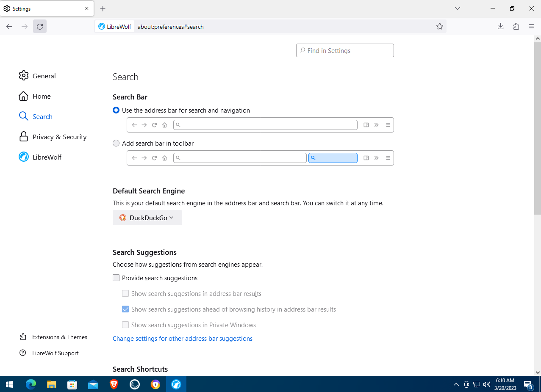Click 'Choose how suggestions from search engines appear.' text

click(188, 265)
